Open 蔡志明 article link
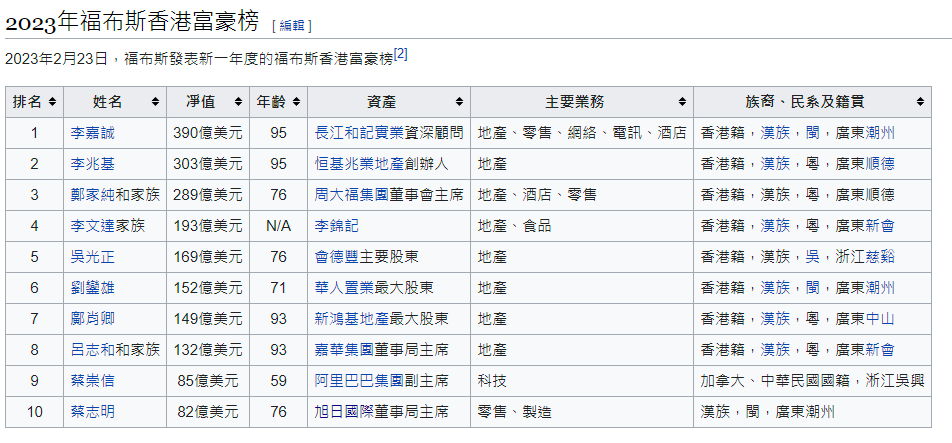The width and height of the screenshot is (952, 443). tap(92, 411)
